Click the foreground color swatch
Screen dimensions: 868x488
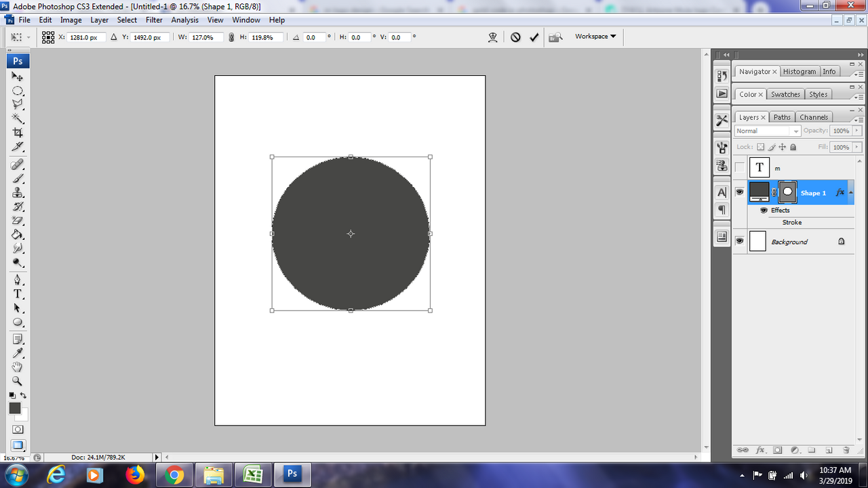[15, 408]
